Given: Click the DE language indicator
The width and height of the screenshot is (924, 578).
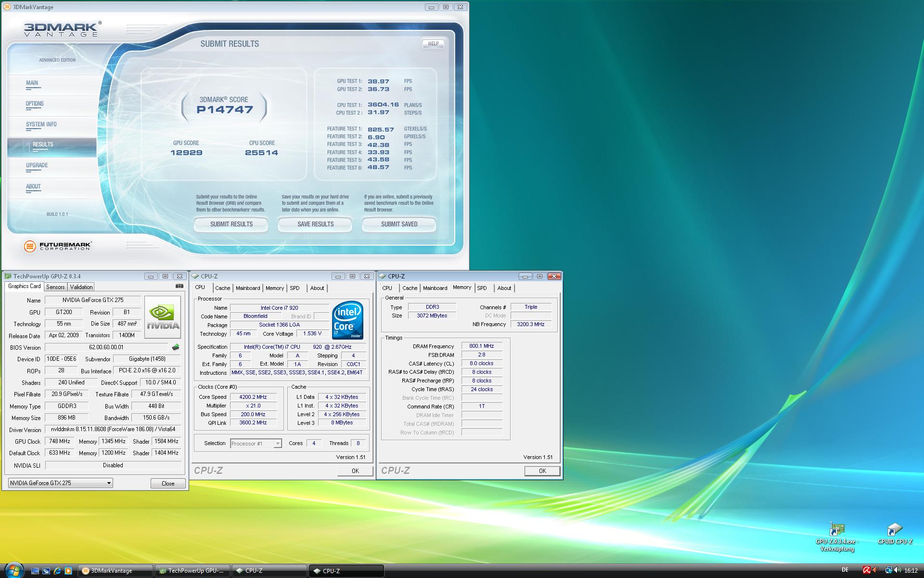Looking at the screenshot, I should pyautogui.click(x=845, y=570).
